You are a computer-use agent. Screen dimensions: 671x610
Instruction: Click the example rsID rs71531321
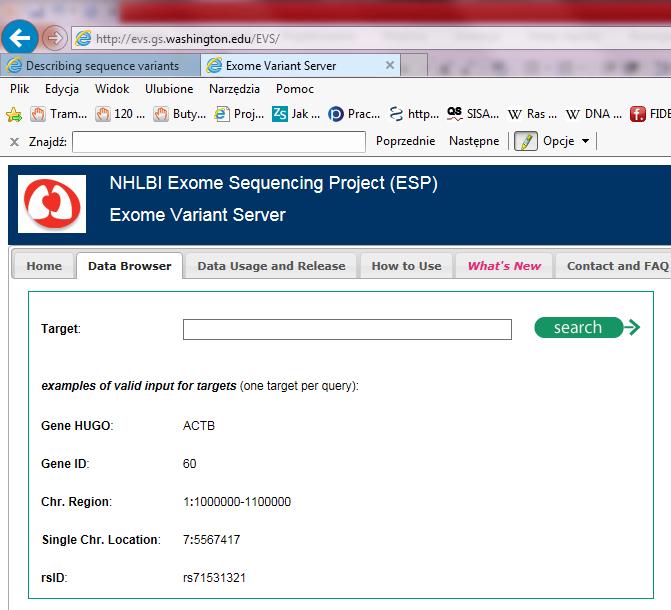point(214,578)
